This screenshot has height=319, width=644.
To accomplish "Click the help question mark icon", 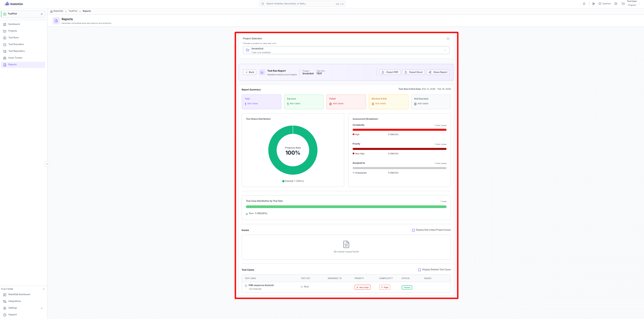I will (616, 4).
